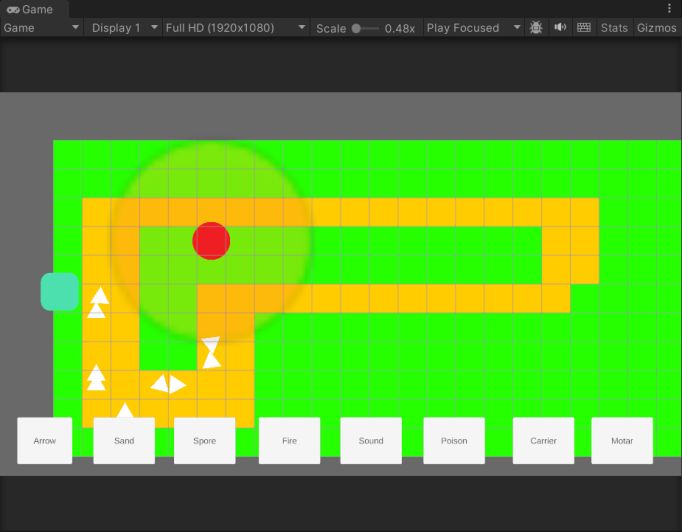Toggle Gizmos visibility
The height and width of the screenshot is (532, 682).
coord(656,28)
